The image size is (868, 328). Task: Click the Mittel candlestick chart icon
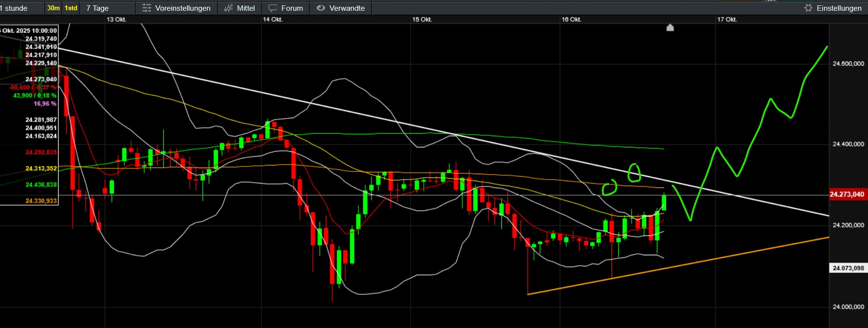(x=228, y=8)
